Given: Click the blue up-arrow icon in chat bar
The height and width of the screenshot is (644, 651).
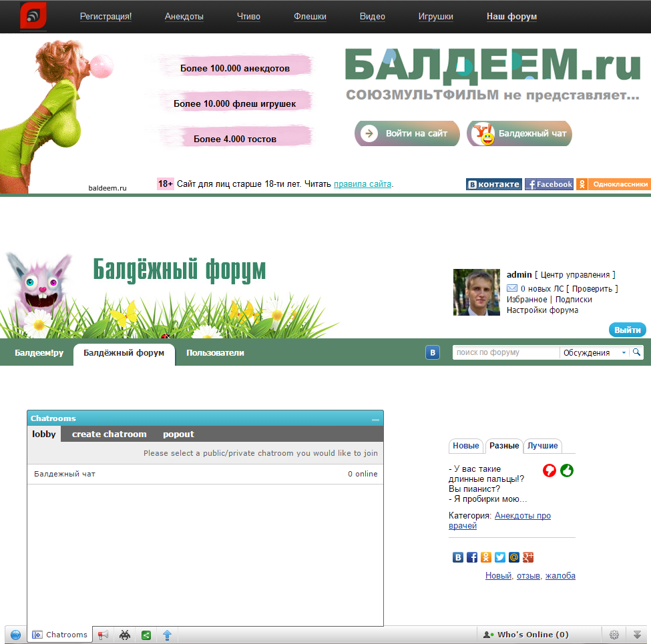Looking at the screenshot, I should pos(168,635).
